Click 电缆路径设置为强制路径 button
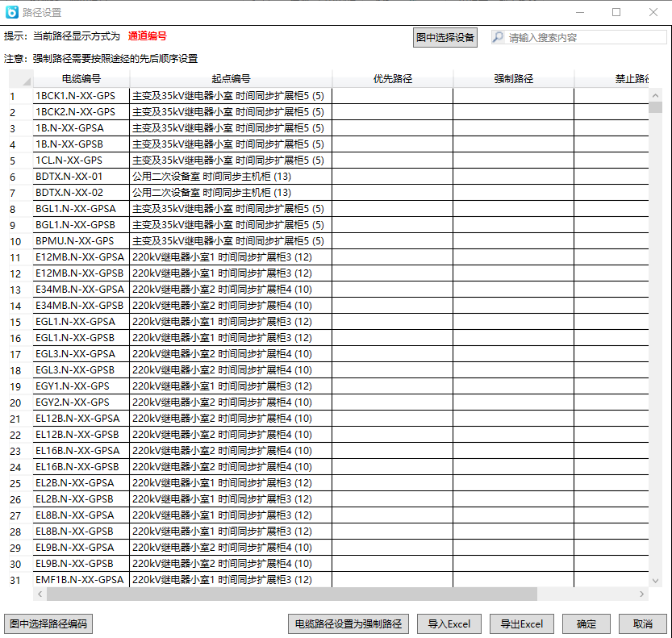The width and height of the screenshot is (672, 638). [x=349, y=623]
